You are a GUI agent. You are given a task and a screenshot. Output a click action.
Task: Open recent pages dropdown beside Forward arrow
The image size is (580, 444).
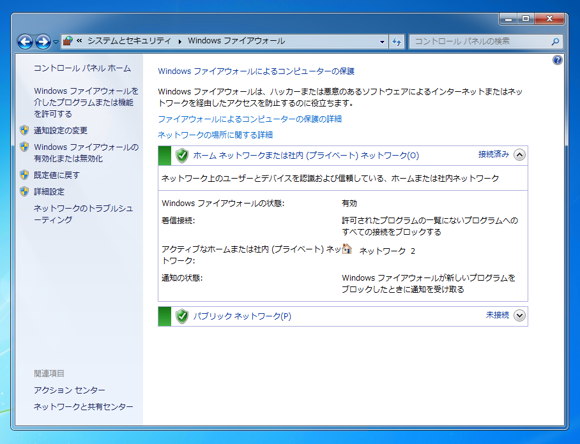tap(56, 42)
